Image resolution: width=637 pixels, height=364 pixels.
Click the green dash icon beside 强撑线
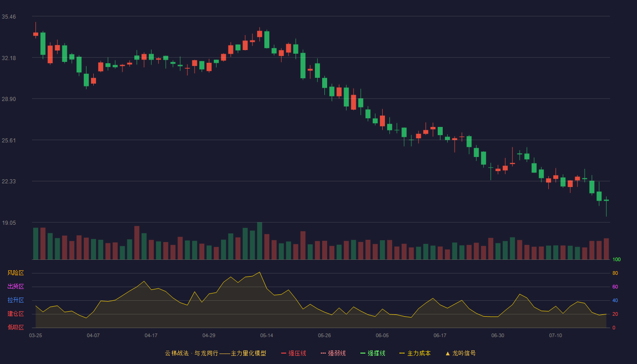point(363,353)
